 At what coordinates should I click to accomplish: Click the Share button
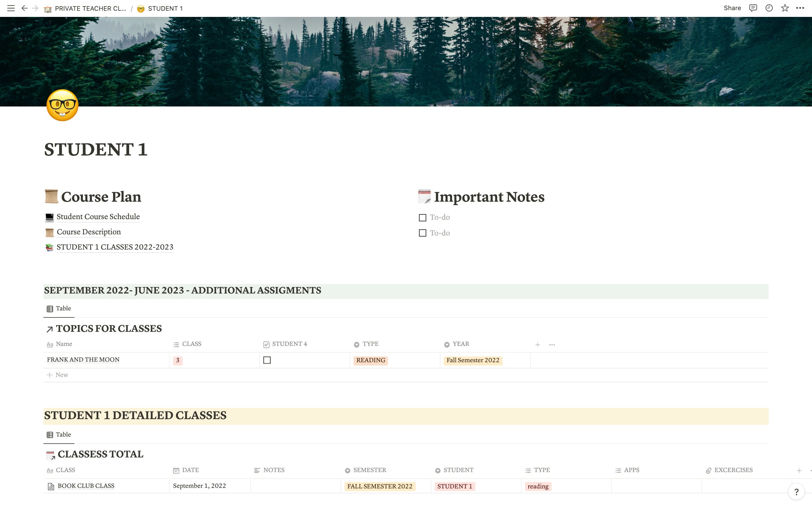732,8
